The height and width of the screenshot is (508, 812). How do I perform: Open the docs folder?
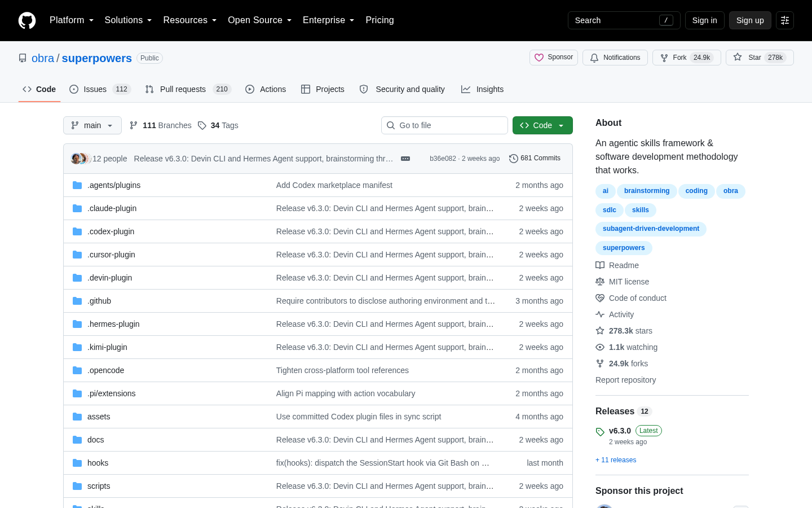click(95, 440)
